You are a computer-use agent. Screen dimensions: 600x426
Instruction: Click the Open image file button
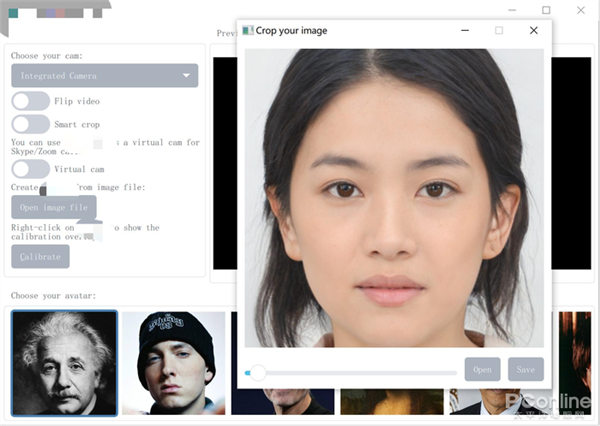point(54,207)
